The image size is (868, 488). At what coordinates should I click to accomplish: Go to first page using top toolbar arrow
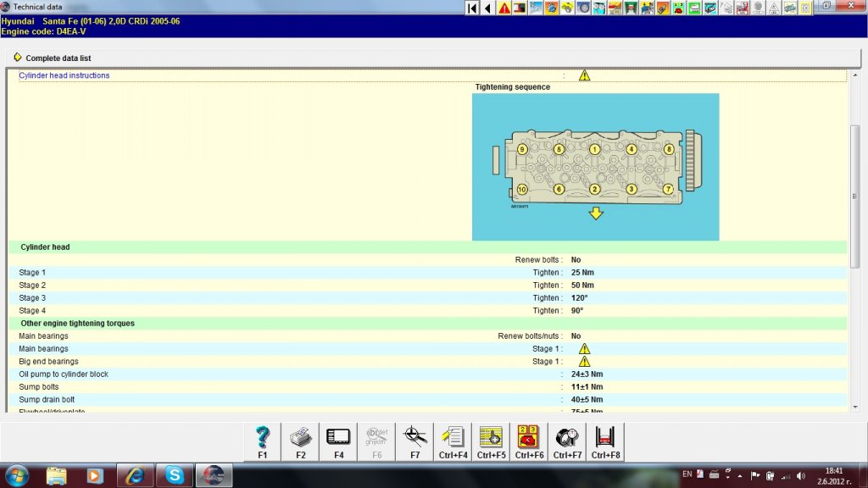click(x=473, y=8)
